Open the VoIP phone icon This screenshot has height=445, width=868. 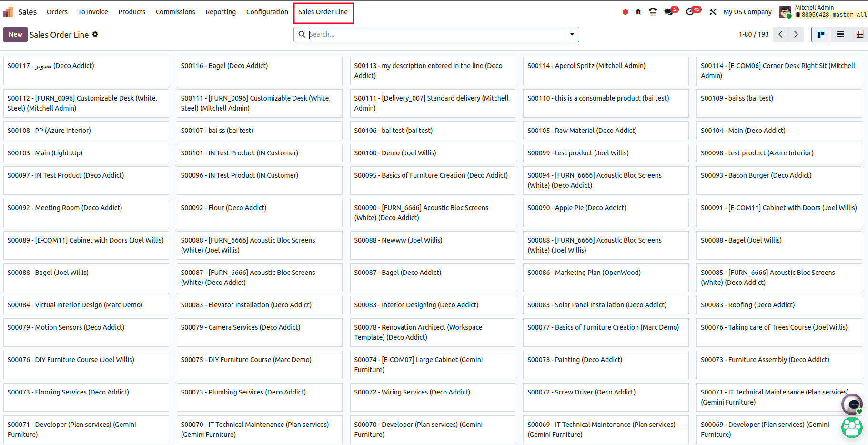tap(653, 12)
